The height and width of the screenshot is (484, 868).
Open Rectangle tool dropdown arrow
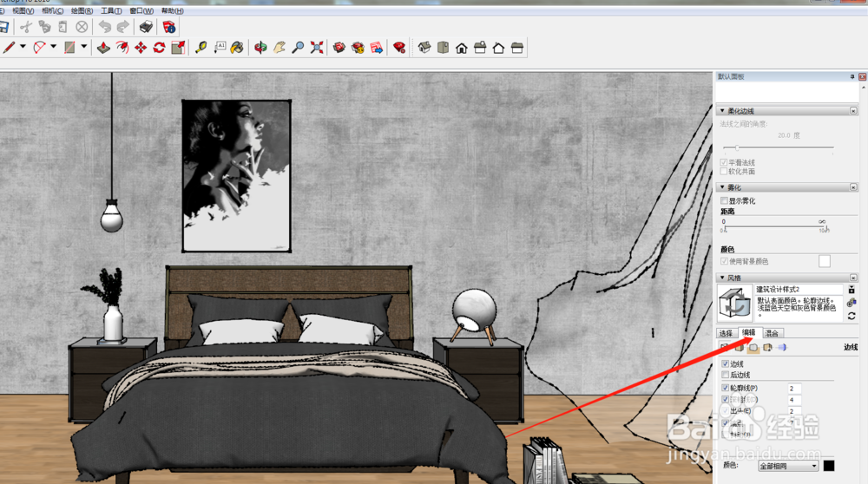(83, 47)
